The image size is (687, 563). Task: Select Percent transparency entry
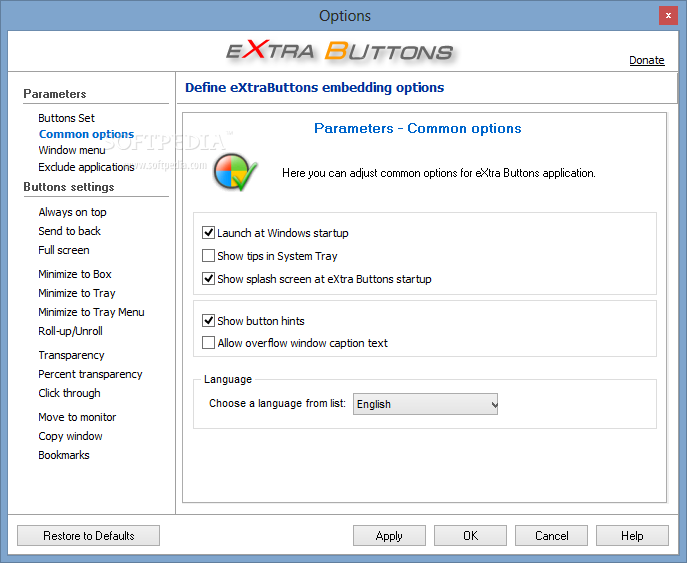tap(90, 374)
